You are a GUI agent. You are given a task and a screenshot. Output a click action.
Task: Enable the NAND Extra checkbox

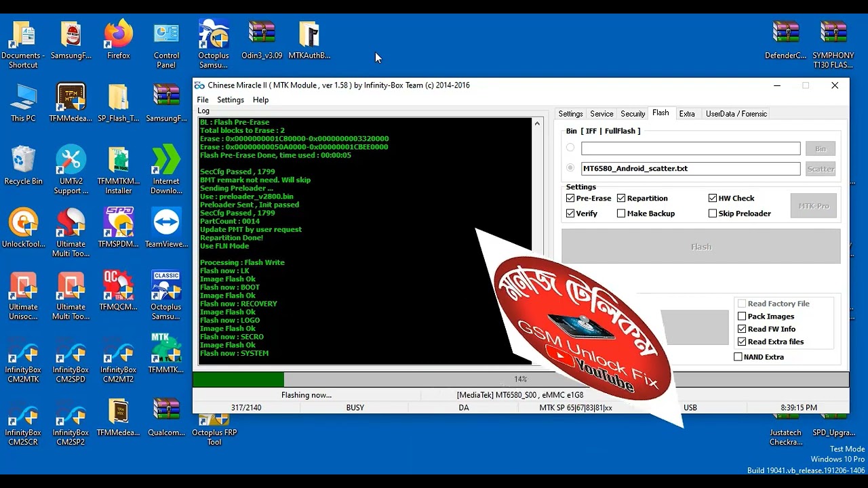[x=738, y=357]
